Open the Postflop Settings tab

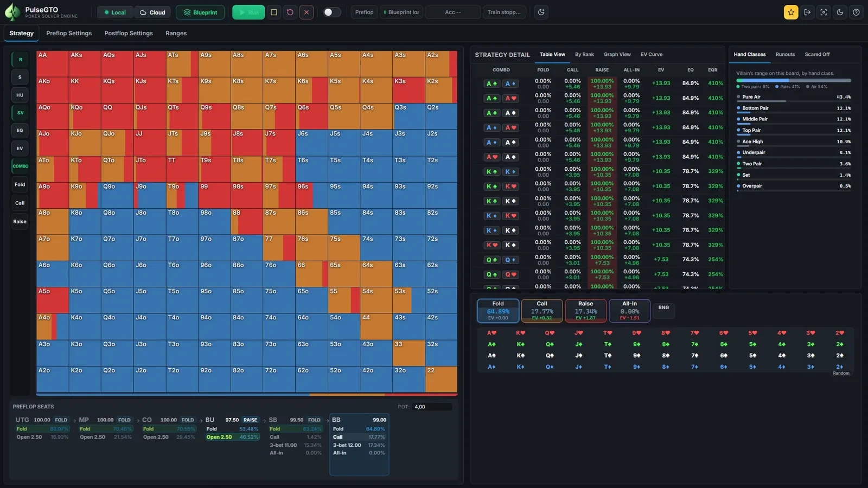[129, 33]
